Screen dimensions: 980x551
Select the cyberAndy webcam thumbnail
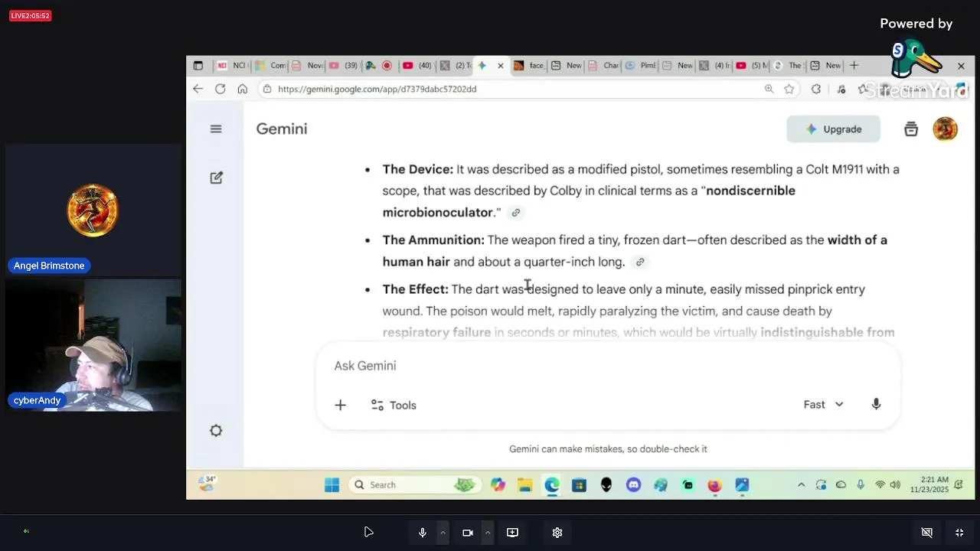(x=93, y=346)
